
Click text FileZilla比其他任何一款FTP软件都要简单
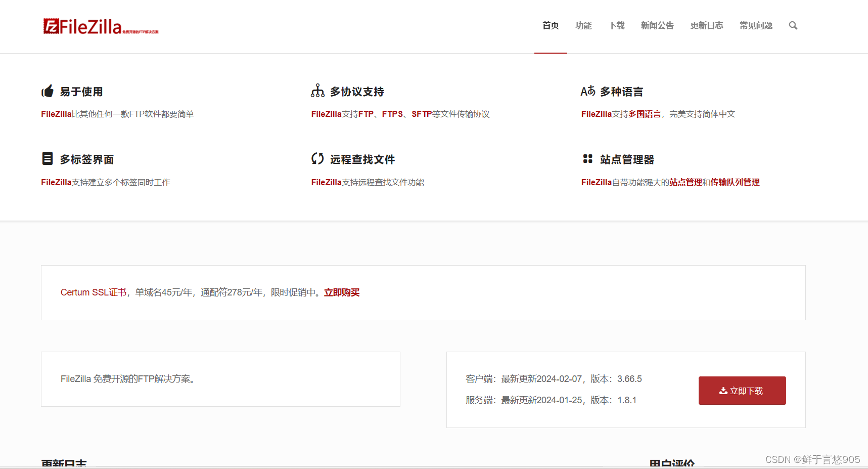(x=117, y=114)
